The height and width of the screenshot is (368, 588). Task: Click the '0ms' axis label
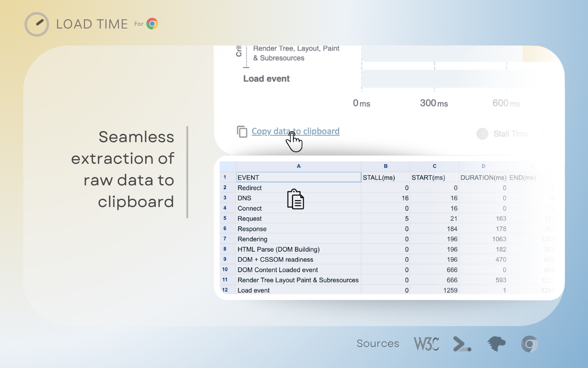click(x=362, y=103)
